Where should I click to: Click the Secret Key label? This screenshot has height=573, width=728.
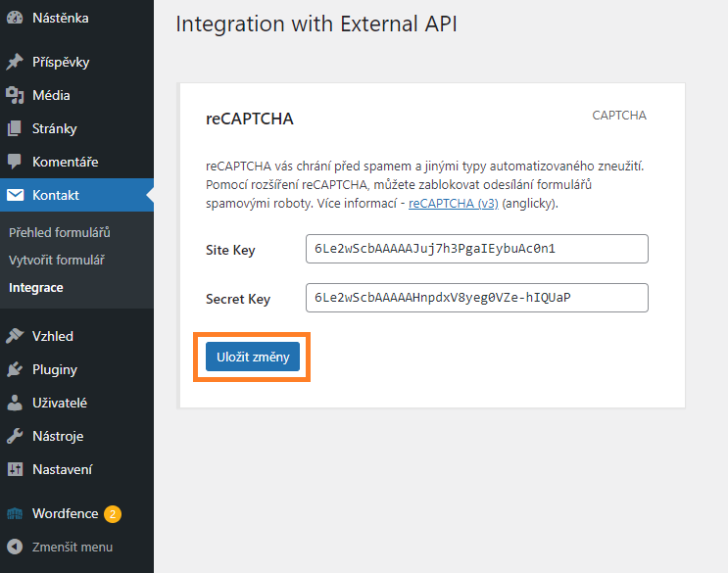(238, 299)
